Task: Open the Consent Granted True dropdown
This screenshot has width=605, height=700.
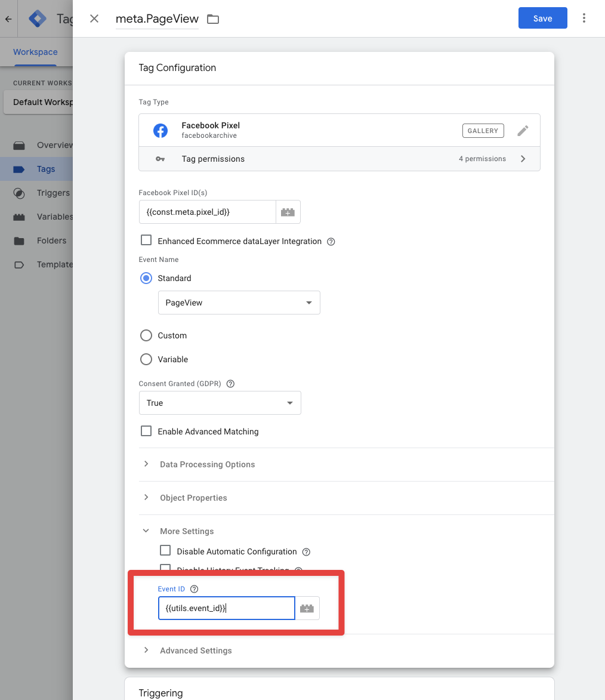Action: (x=220, y=403)
